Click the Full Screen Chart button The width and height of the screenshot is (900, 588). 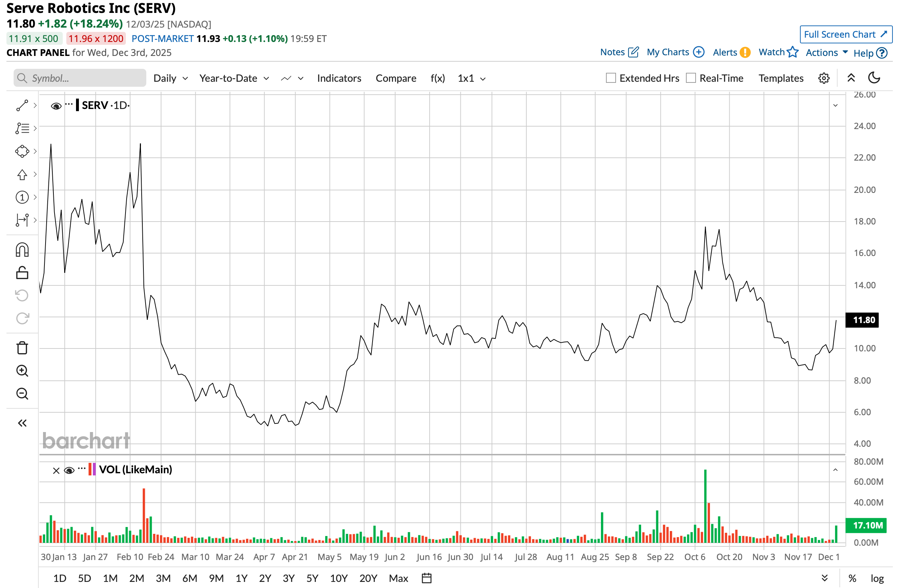(x=845, y=34)
